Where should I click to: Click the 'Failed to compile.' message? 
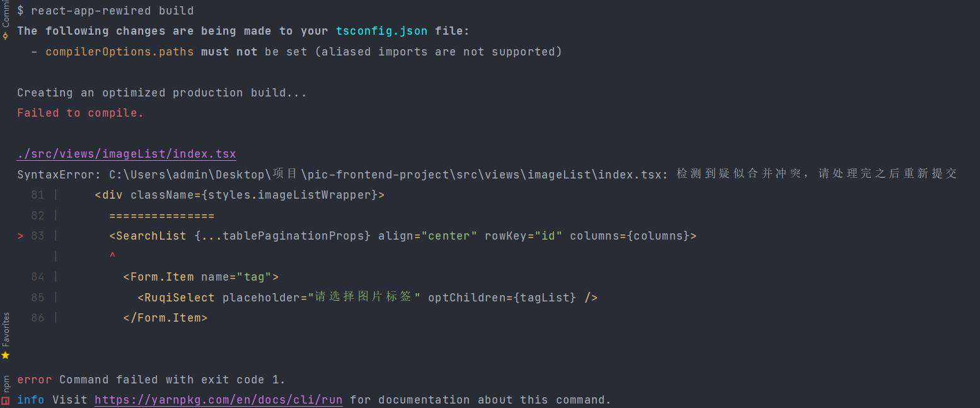pos(81,113)
